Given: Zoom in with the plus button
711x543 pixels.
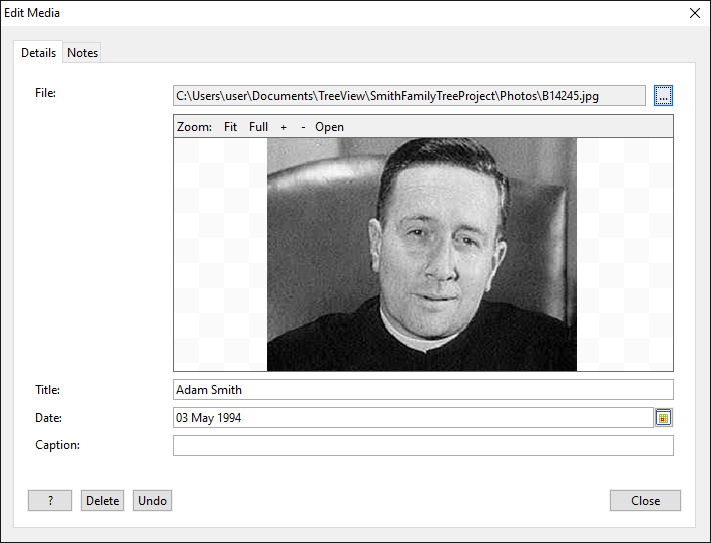Looking at the screenshot, I should tap(283, 127).
